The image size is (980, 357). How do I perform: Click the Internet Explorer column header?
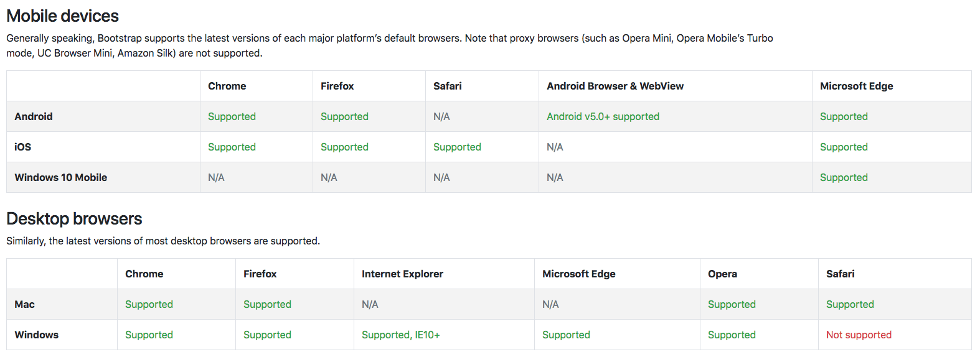(402, 274)
